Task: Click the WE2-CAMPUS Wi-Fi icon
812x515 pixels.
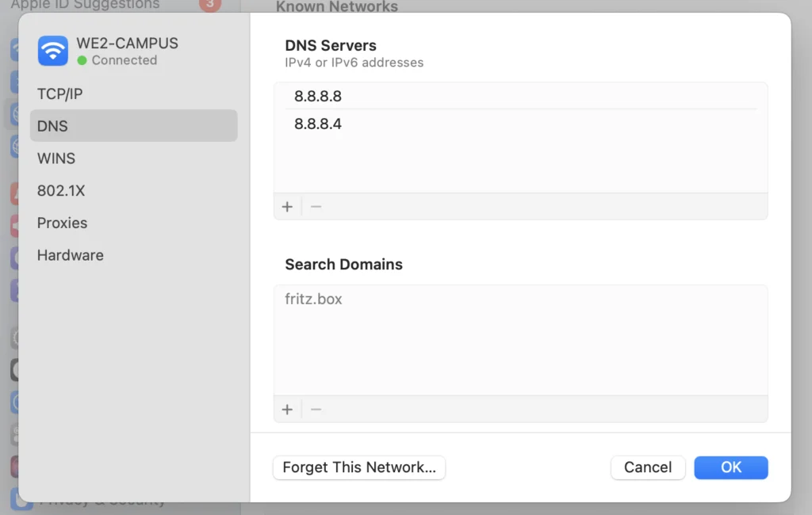Action: click(53, 51)
